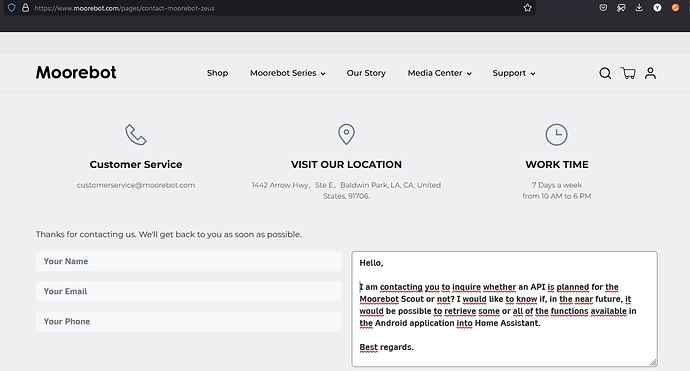Expand Support dropdown chevron
This screenshot has width=690, height=371.
coord(533,74)
